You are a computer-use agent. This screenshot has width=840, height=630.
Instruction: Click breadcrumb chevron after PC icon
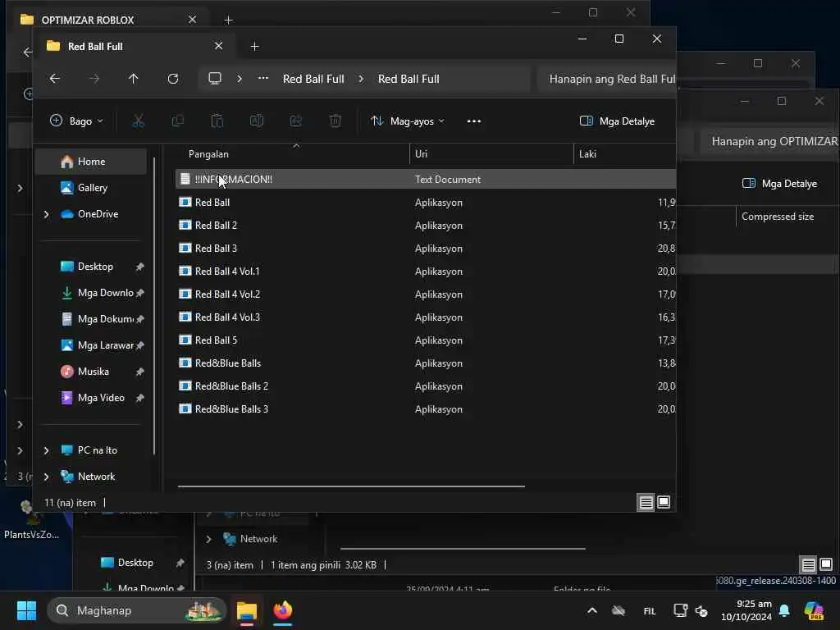coord(240,79)
